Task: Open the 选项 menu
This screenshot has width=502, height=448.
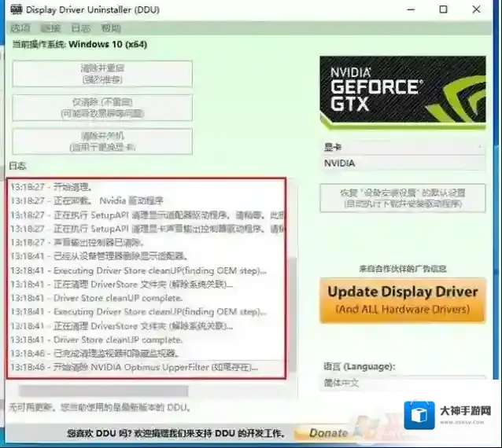Action: (21, 28)
